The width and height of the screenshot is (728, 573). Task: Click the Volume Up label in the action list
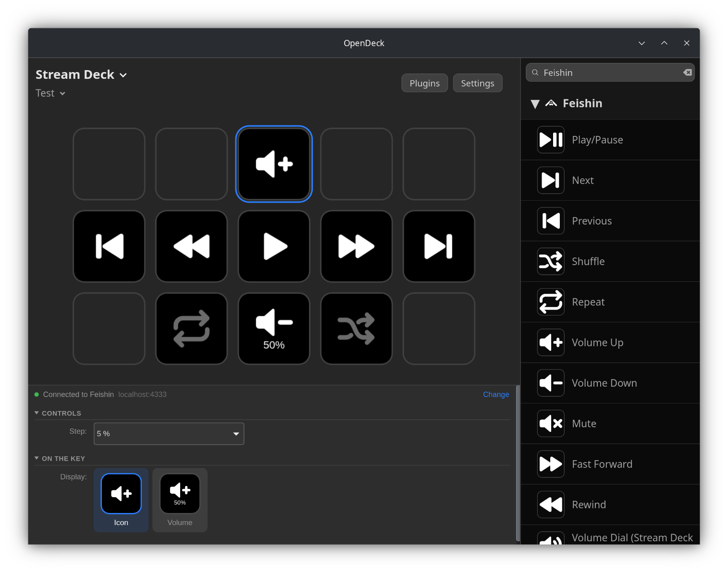coord(597,342)
